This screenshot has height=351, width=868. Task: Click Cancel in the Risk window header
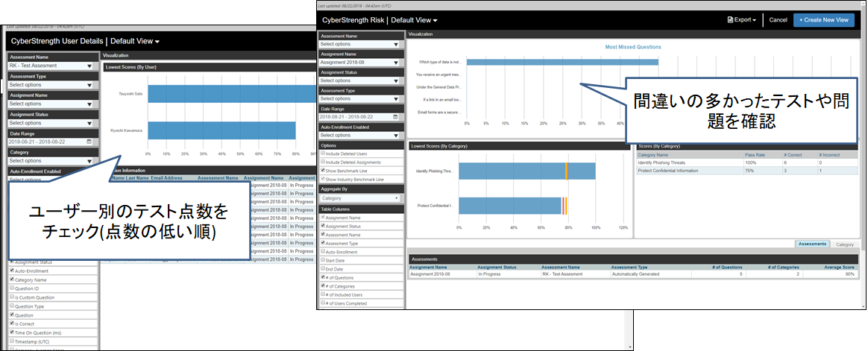[778, 20]
